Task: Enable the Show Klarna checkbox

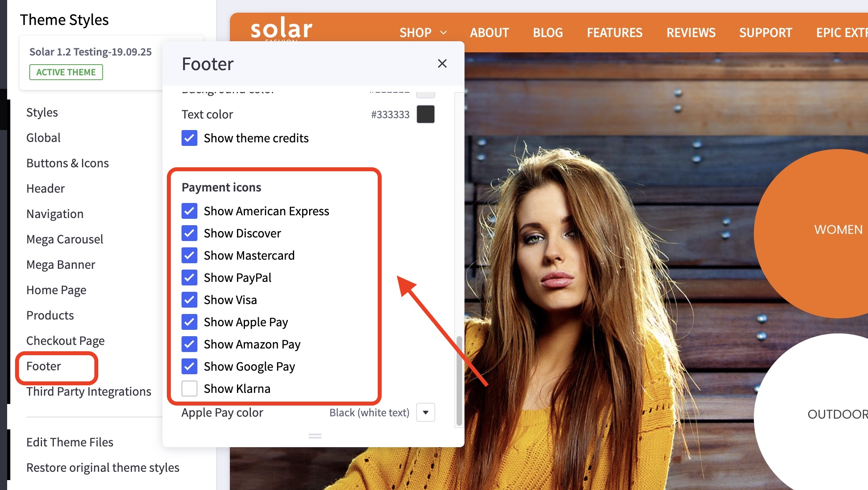Action: tap(189, 389)
